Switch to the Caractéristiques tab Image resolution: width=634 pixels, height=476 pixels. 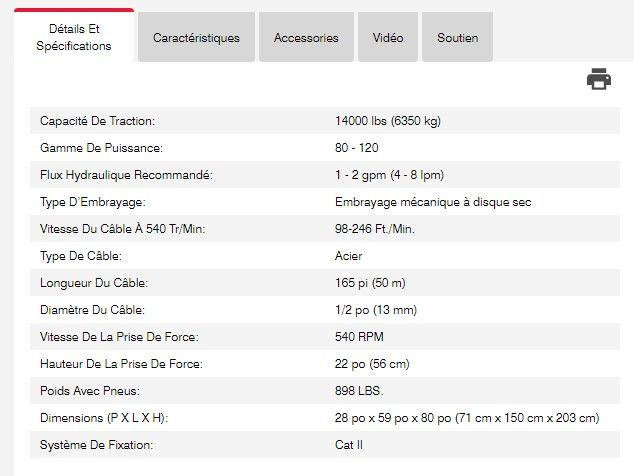point(196,38)
